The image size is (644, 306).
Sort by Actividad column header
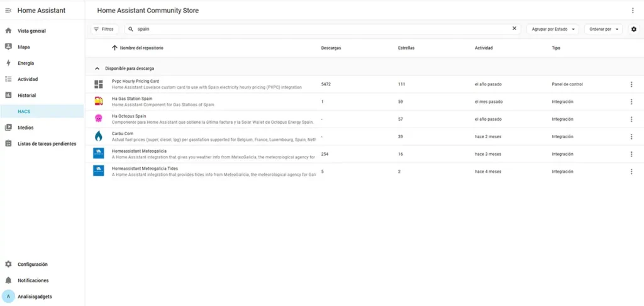[x=484, y=48]
